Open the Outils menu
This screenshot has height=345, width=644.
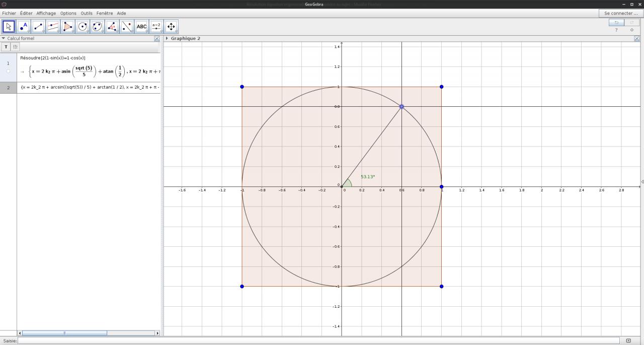click(x=87, y=13)
